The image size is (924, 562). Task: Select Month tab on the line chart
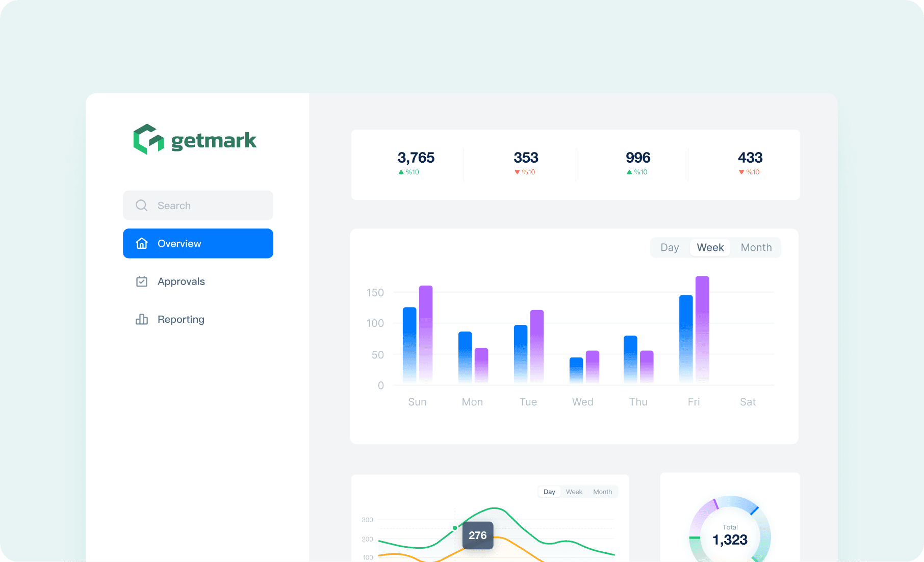pos(602,492)
